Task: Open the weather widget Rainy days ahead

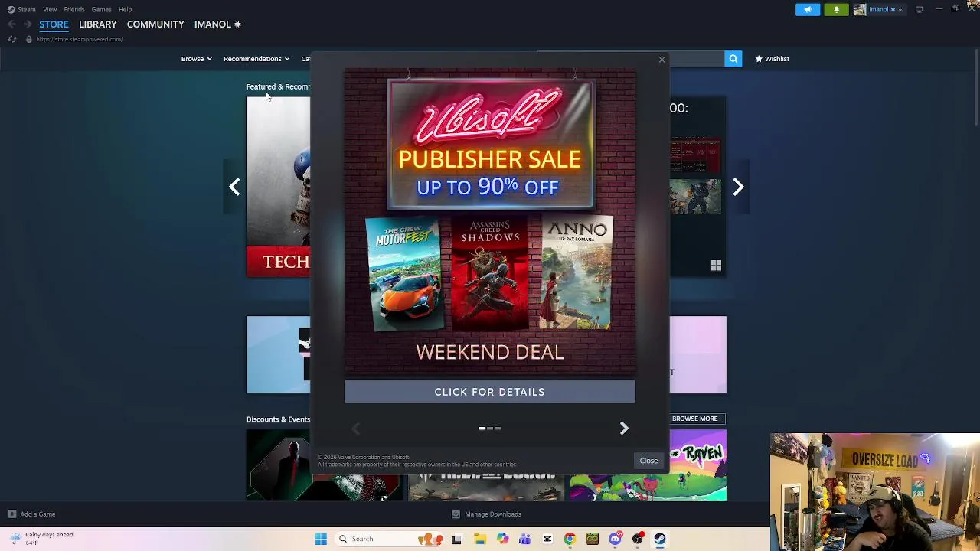Action: click(40, 539)
